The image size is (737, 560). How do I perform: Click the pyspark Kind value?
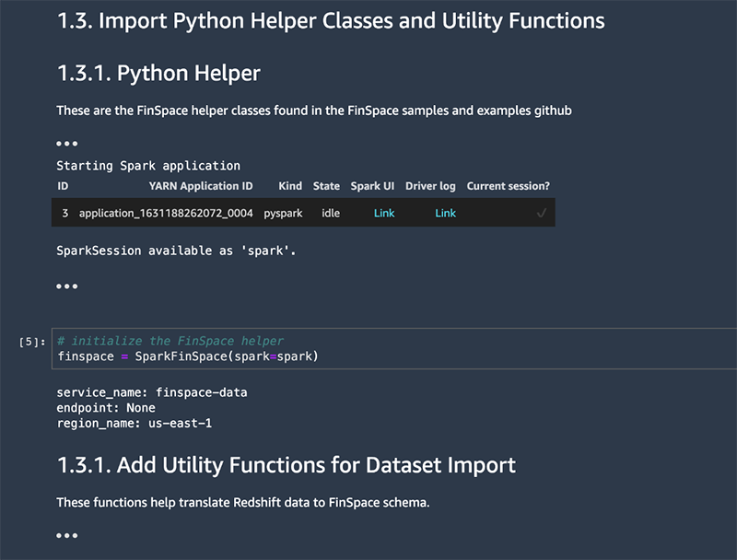coord(283,213)
